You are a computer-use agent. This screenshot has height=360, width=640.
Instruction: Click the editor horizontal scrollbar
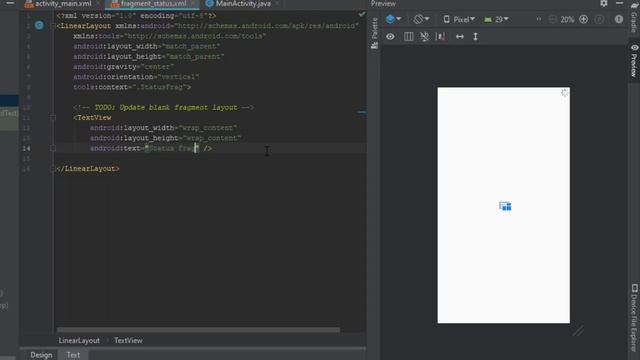pyautogui.click(x=198, y=330)
